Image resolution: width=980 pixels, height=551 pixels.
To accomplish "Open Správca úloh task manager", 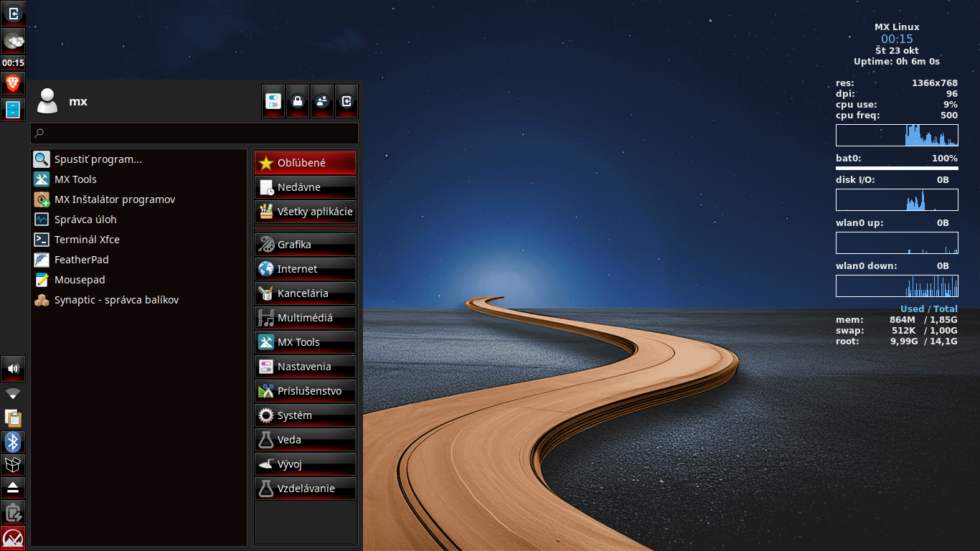I will 139,220.
